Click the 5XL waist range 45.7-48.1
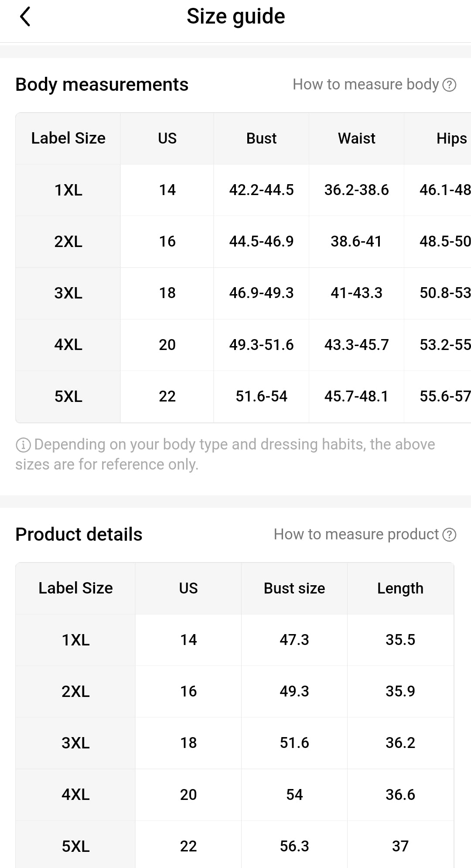471x868 pixels. coord(356,396)
